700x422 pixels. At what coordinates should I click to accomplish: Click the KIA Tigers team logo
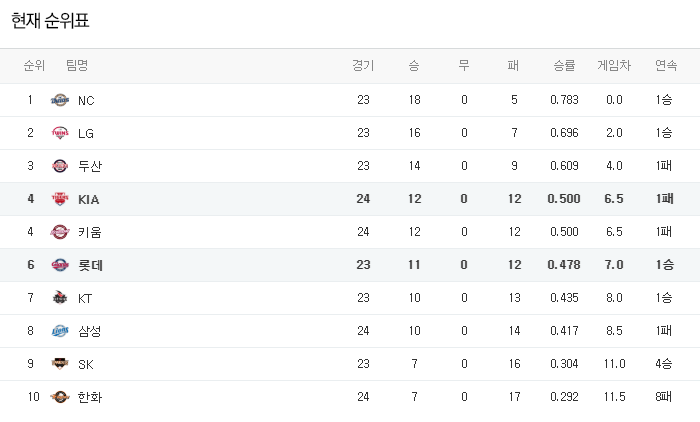pyautogui.click(x=60, y=199)
